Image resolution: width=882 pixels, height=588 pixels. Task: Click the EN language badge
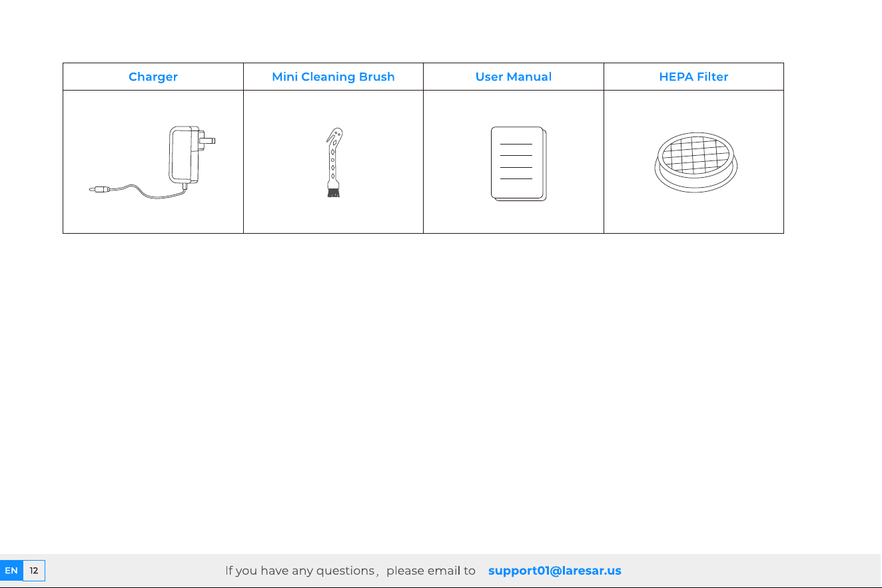[11, 571]
